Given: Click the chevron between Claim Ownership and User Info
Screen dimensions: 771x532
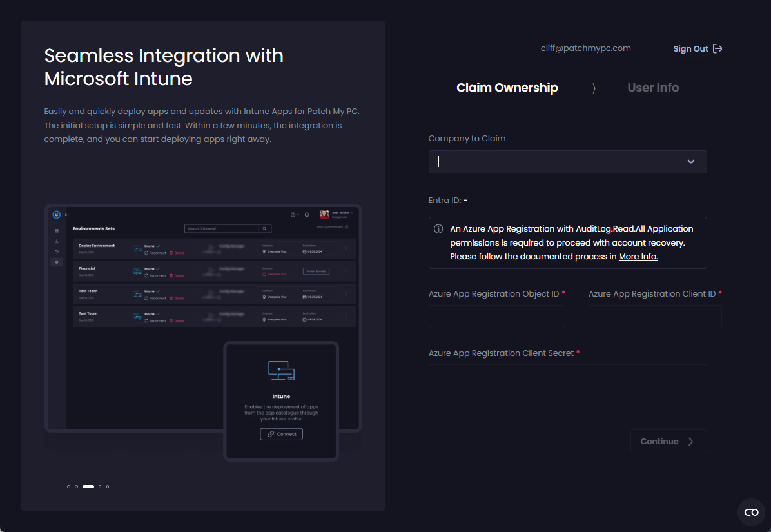Looking at the screenshot, I should point(593,88).
